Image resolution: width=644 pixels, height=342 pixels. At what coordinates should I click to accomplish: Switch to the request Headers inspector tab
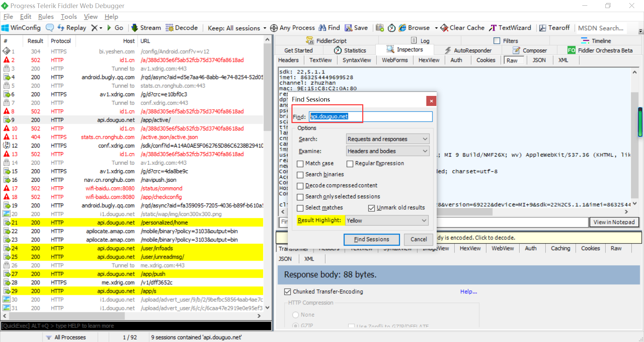coord(288,60)
